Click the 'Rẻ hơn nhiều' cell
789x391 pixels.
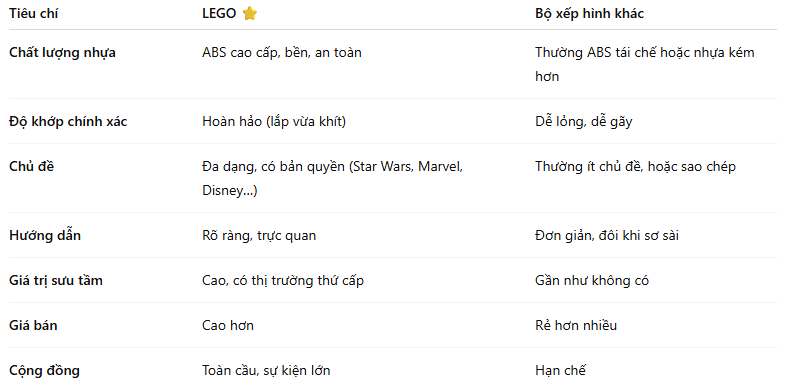click(576, 326)
